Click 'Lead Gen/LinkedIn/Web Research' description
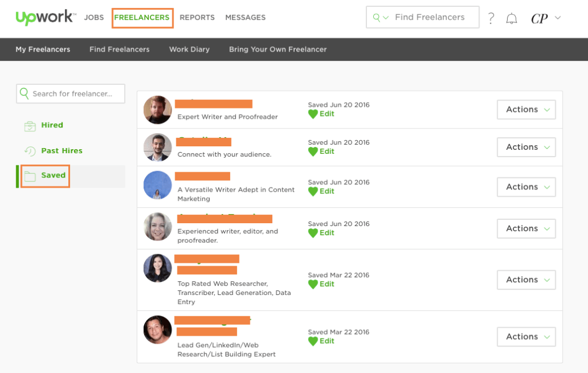Viewport: 588px width, 373px height. coord(226,349)
